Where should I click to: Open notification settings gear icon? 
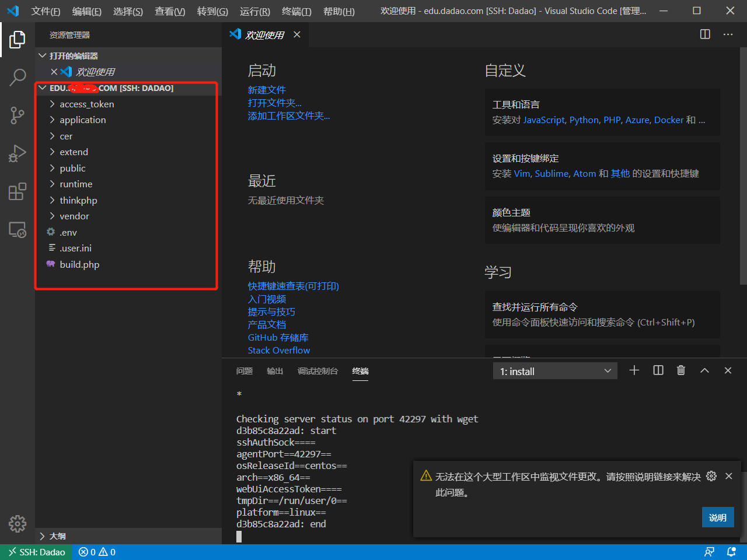click(x=711, y=476)
